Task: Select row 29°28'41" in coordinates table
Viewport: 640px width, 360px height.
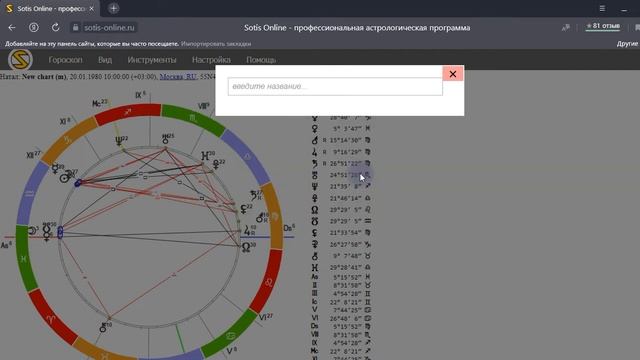Action: (341, 268)
